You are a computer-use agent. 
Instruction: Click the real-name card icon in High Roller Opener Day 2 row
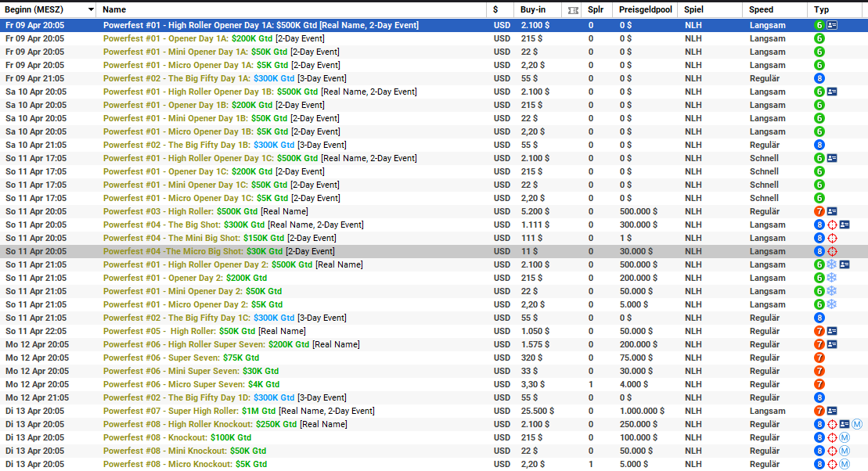[x=845, y=264]
